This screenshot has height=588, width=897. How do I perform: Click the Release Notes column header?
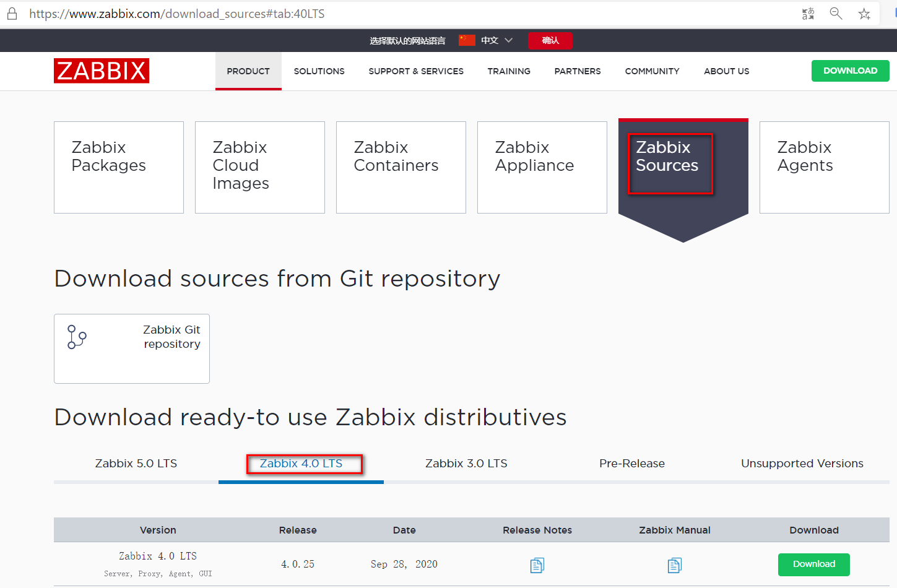click(x=537, y=530)
